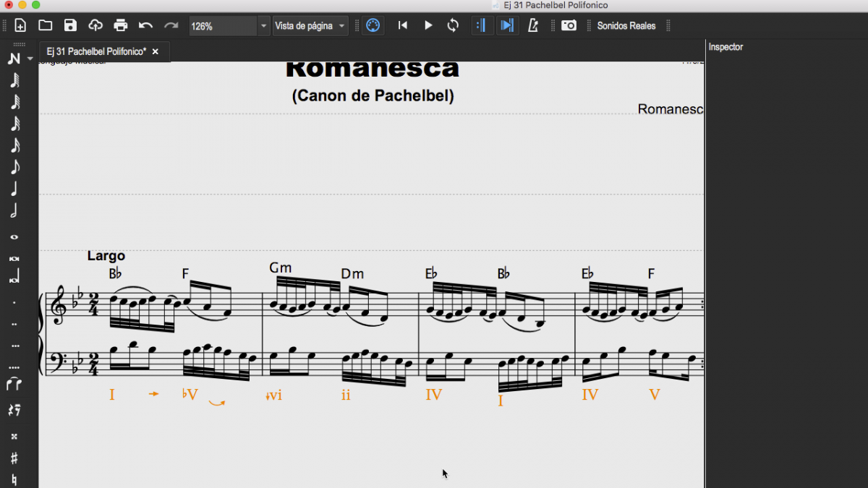The image size is (868, 488).
Task: Click the Sonidos Reales toolbar button
Action: coord(626,26)
